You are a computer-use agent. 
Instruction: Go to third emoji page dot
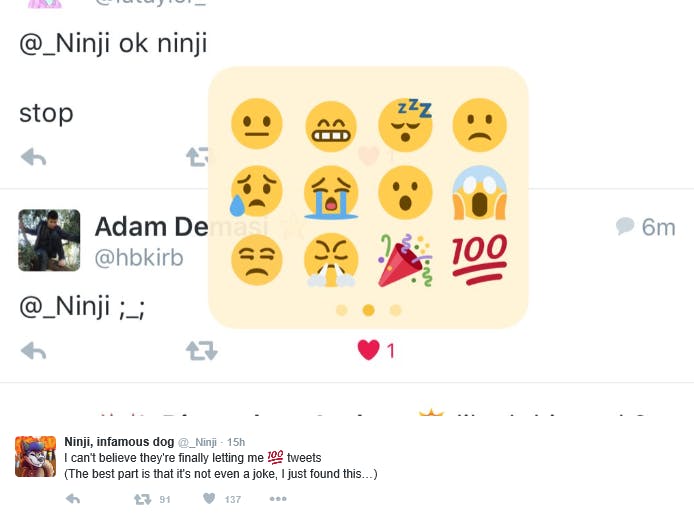396,310
